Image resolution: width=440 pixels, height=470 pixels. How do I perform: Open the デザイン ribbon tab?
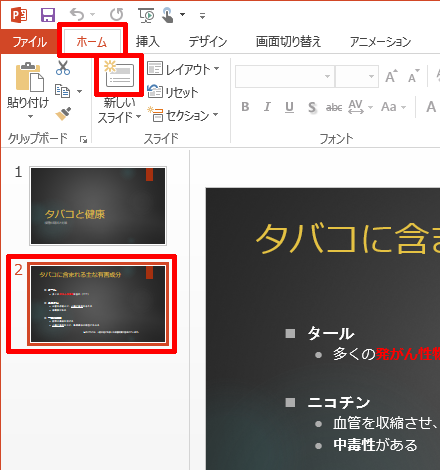click(x=208, y=42)
